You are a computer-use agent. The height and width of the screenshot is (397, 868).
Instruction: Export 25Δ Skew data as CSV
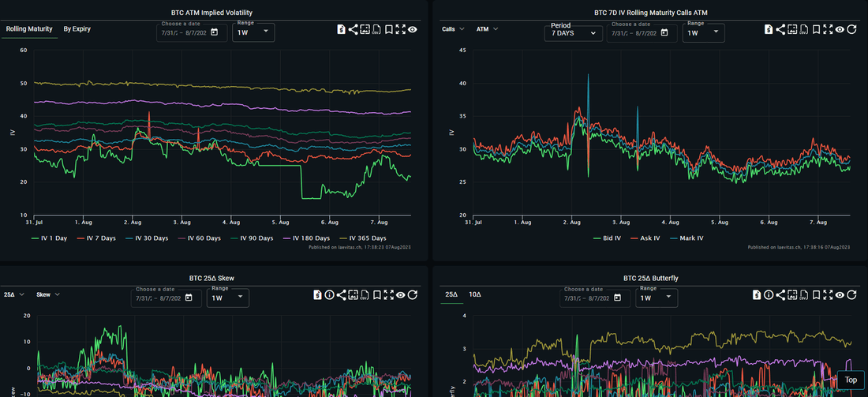click(x=365, y=295)
